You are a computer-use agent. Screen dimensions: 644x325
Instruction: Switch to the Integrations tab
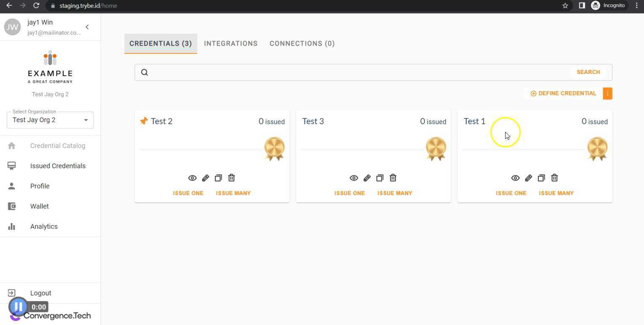(x=231, y=44)
